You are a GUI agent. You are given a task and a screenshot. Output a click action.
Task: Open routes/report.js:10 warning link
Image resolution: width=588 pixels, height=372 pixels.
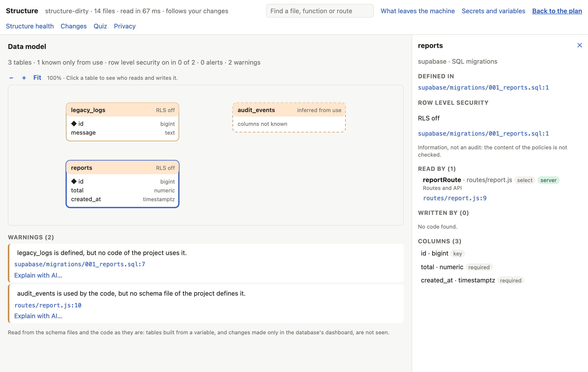tap(48, 305)
